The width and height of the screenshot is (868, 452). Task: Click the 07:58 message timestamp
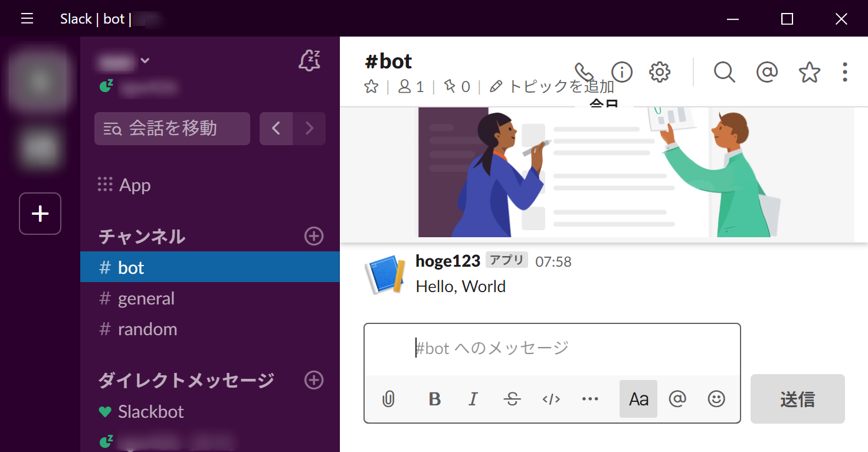tap(553, 261)
